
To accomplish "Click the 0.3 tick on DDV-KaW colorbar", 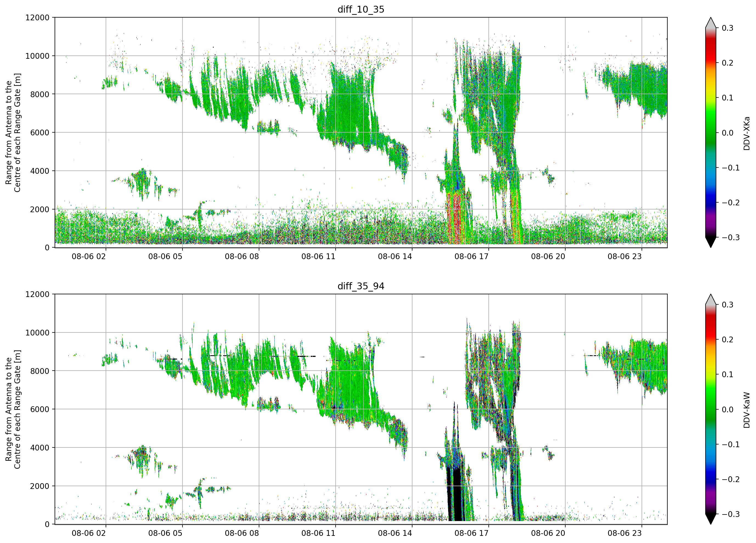I will [x=727, y=304].
